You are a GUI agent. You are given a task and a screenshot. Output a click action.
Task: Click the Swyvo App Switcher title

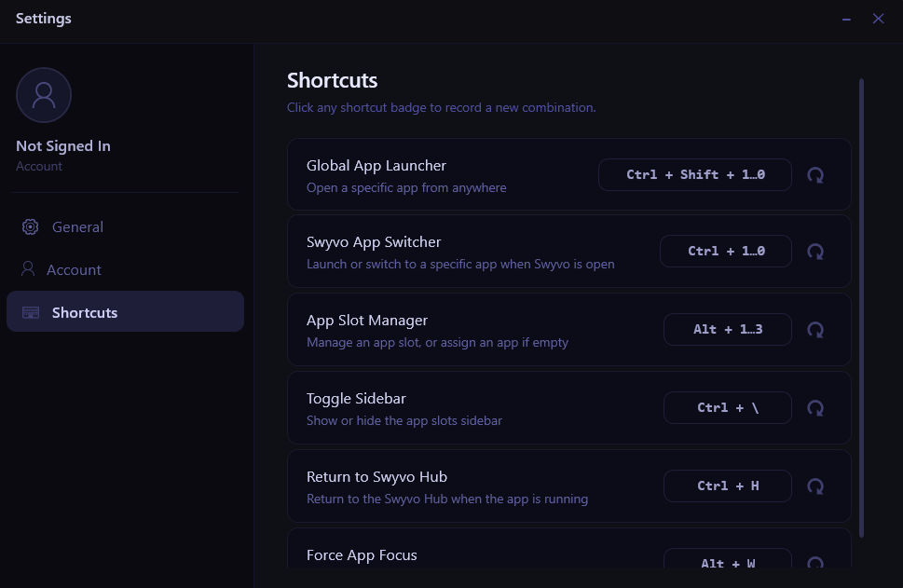click(x=374, y=242)
